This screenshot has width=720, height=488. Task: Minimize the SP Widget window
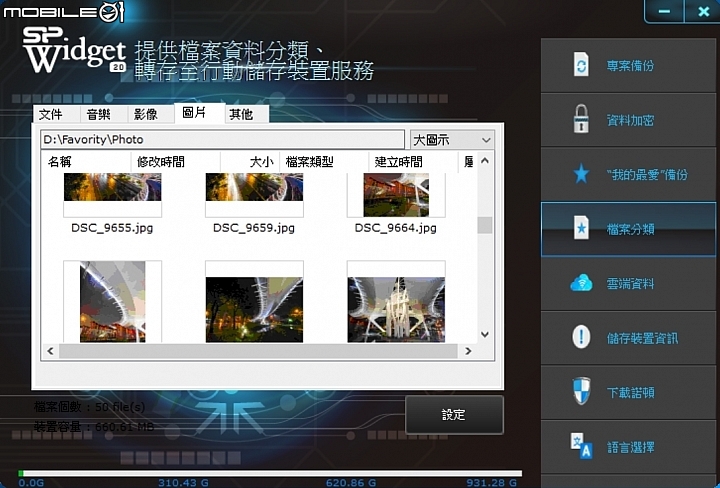click(x=664, y=11)
